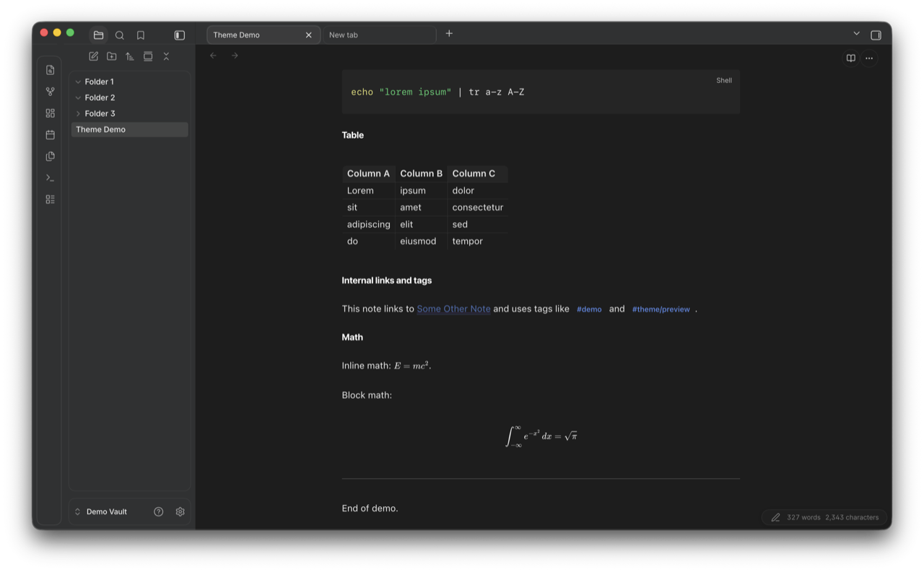The image size is (924, 572).
Task: Open the Demo Vault switcher
Action: click(x=101, y=511)
